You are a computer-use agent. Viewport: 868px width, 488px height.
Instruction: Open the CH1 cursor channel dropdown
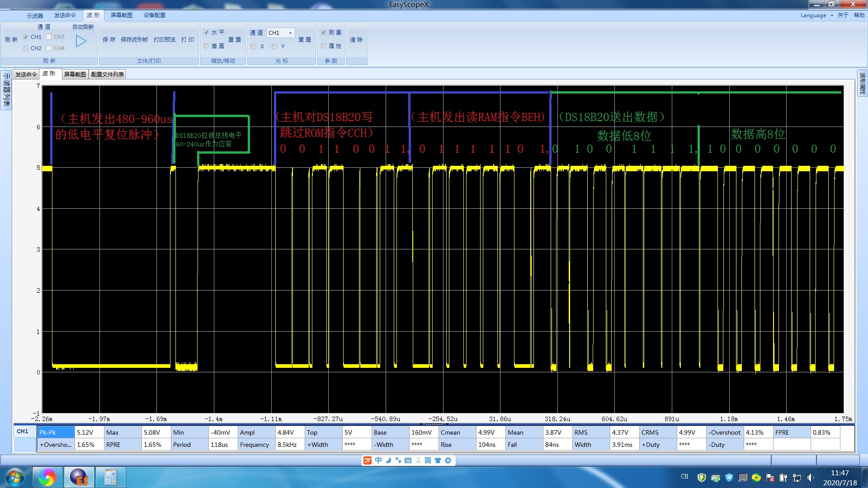coord(280,33)
